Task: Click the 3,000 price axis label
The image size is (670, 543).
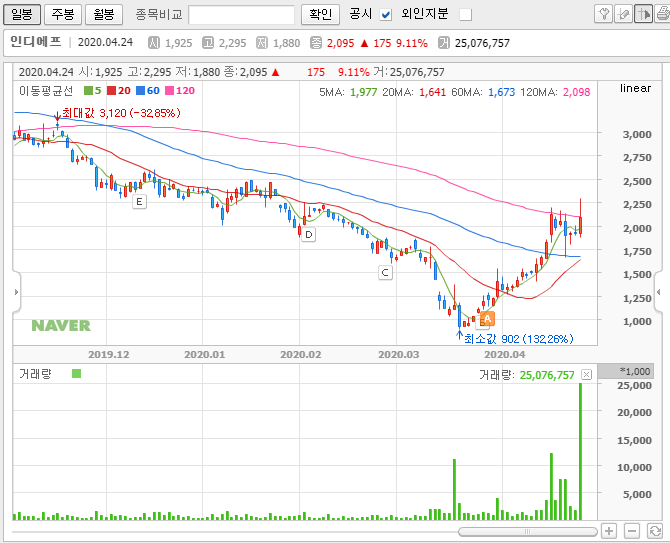Action: coord(637,134)
